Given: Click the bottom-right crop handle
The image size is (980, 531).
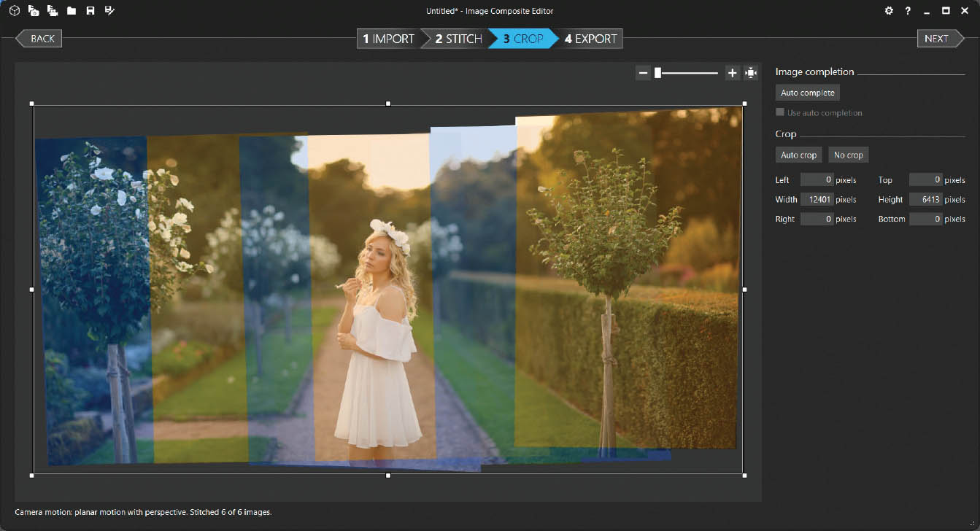Looking at the screenshot, I should [x=744, y=476].
